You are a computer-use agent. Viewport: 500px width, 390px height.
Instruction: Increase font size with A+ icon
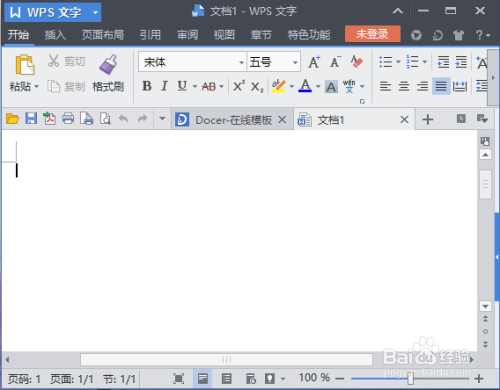pyautogui.click(x=314, y=62)
